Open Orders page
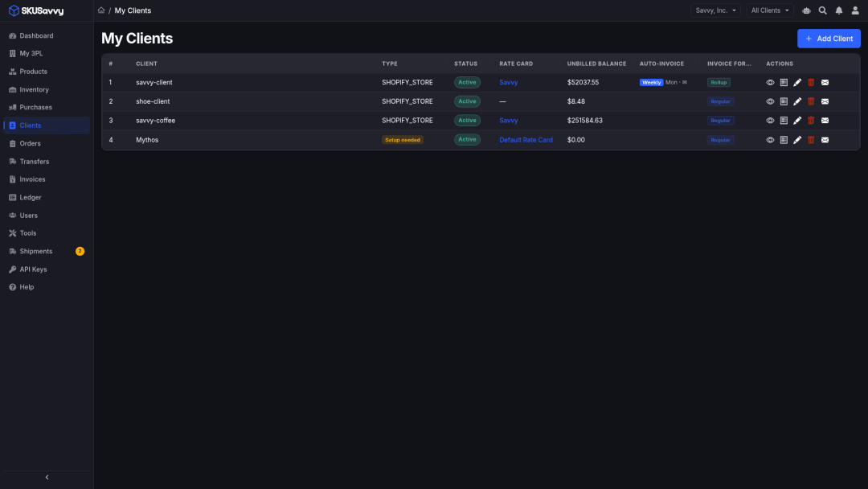 click(47, 143)
